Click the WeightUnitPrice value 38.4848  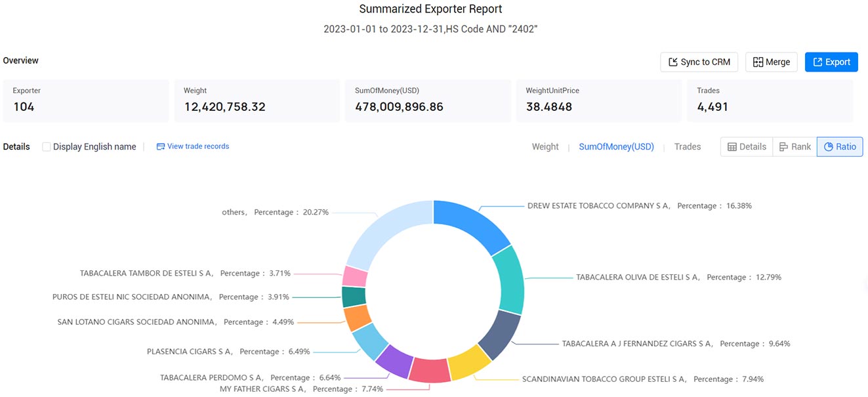549,106
